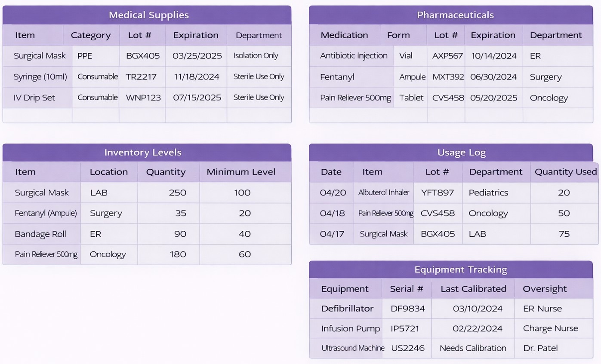
Task: Select the Bandage Roll inventory item
Action: click(x=40, y=234)
